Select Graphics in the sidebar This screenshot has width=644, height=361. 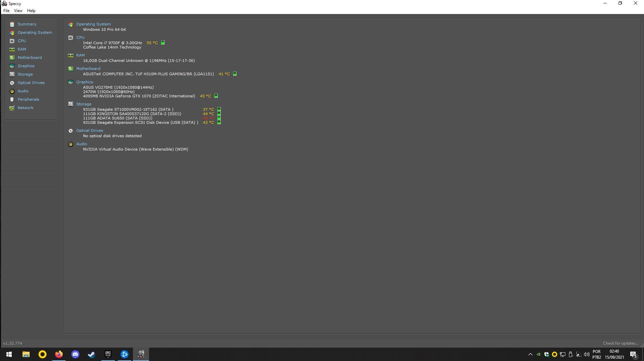click(x=26, y=66)
